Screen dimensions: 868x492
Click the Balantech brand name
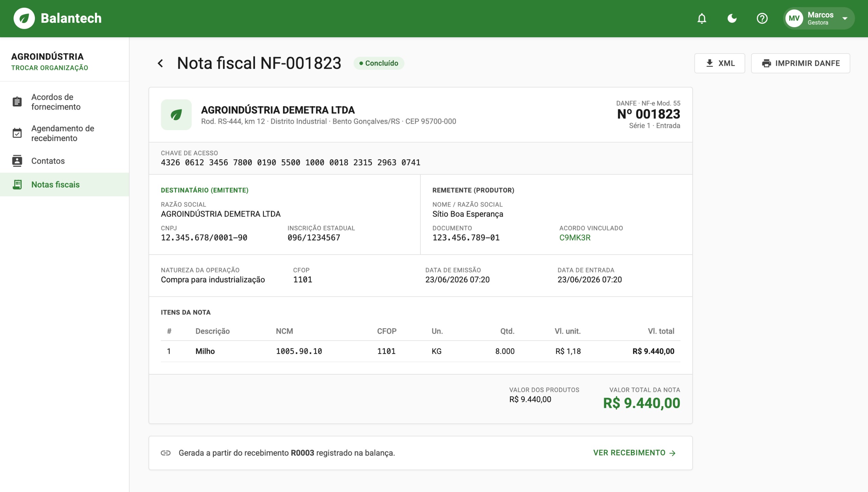click(71, 18)
